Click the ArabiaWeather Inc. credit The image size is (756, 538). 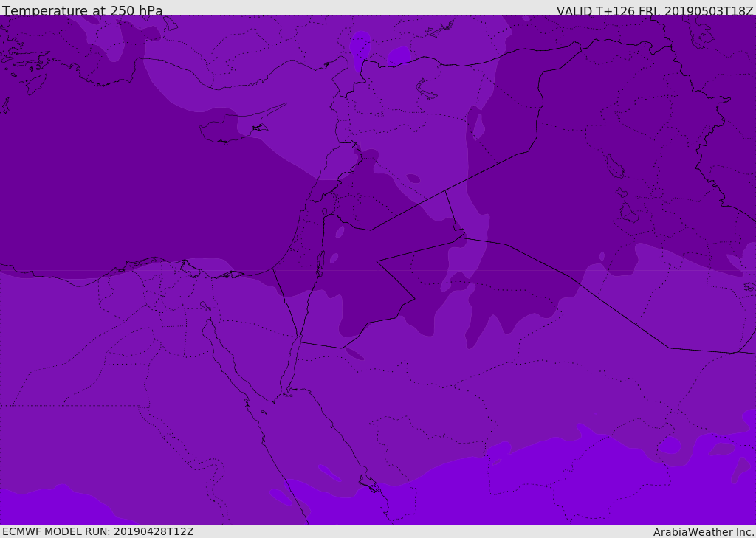click(x=704, y=532)
